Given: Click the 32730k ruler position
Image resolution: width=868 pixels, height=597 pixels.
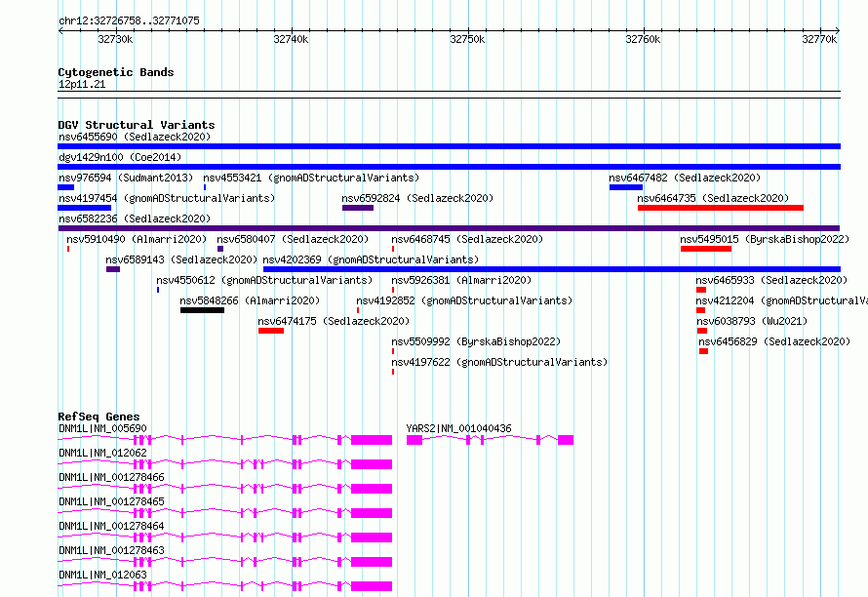Looking at the screenshot, I should coord(115,39).
